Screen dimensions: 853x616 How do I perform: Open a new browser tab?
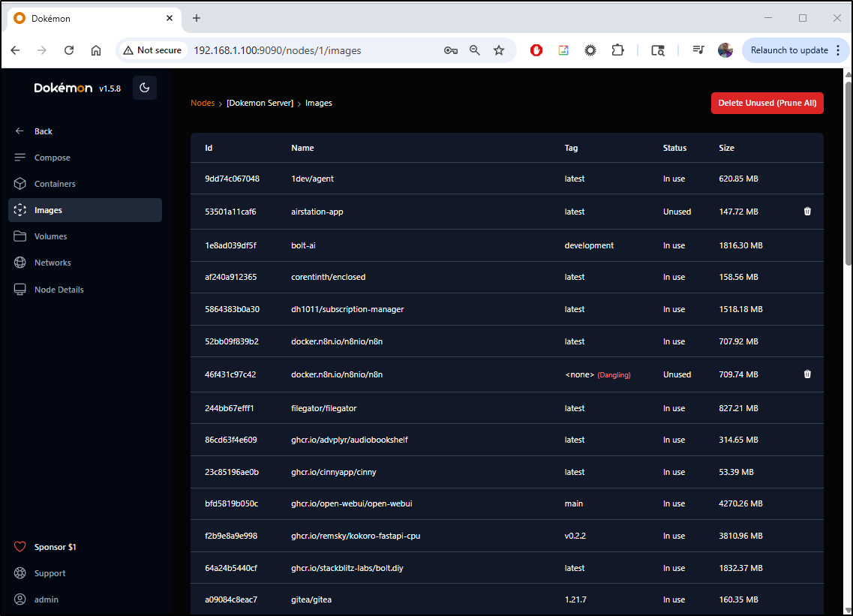[197, 18]
